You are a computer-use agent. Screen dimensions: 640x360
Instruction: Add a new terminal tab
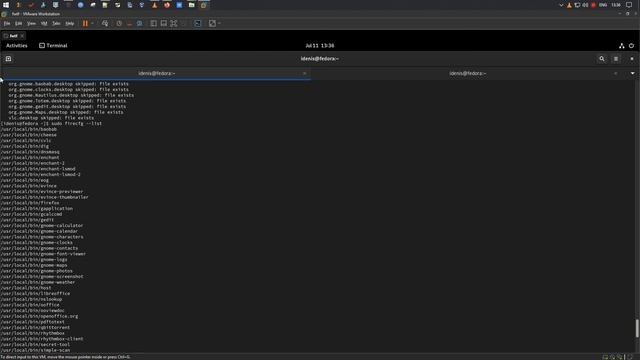click(x=8, y=59)
